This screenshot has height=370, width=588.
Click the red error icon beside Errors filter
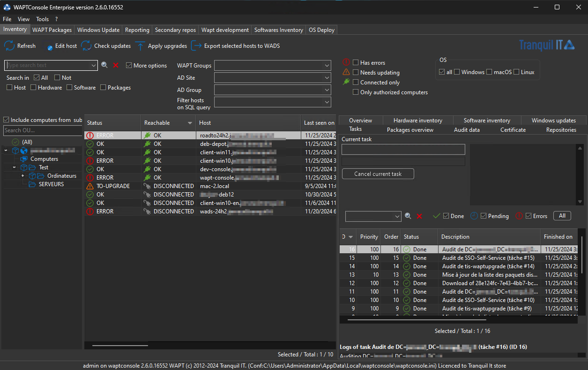click(x=519, y=216)
